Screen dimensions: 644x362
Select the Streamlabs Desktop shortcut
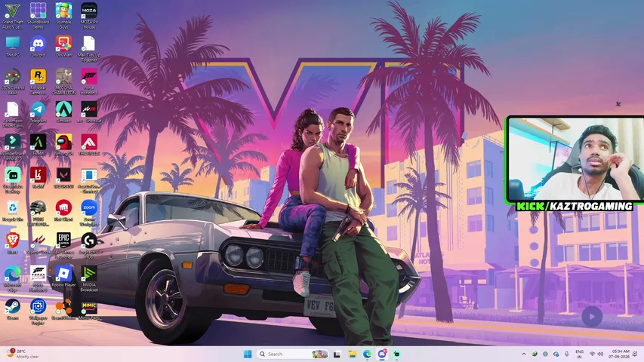pyautogui.click(x=12, y=180)
